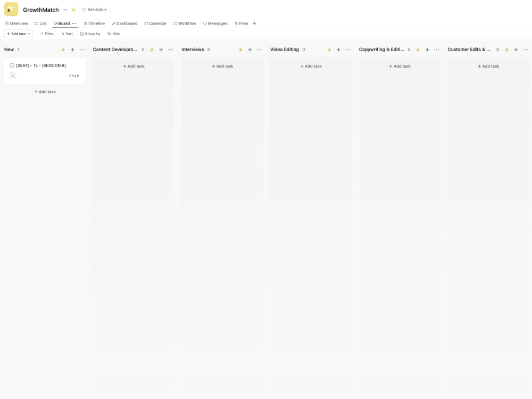Open the Video Editing column options menu

coord(348,49)
